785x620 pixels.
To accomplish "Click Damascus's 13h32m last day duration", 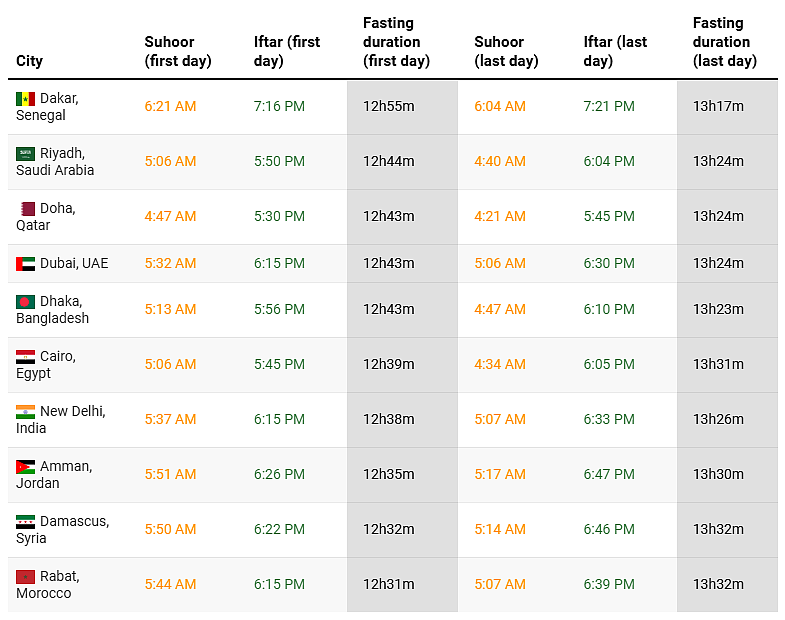I will point(718,529).
